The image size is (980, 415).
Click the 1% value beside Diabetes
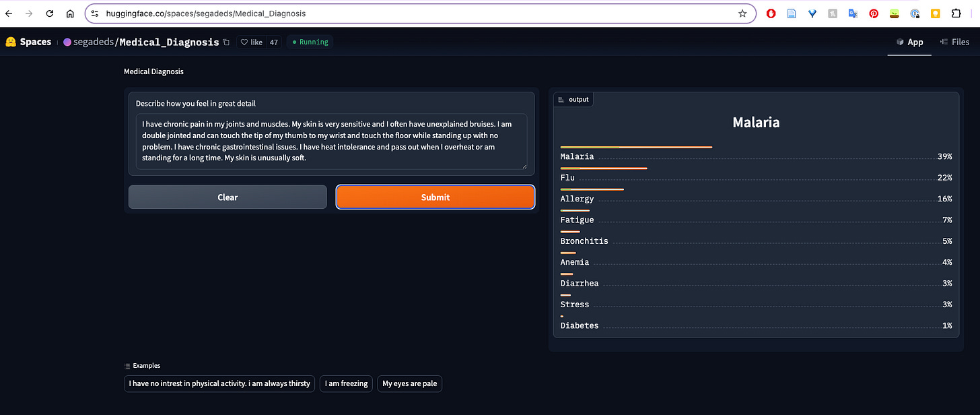[x=947, y=325]
